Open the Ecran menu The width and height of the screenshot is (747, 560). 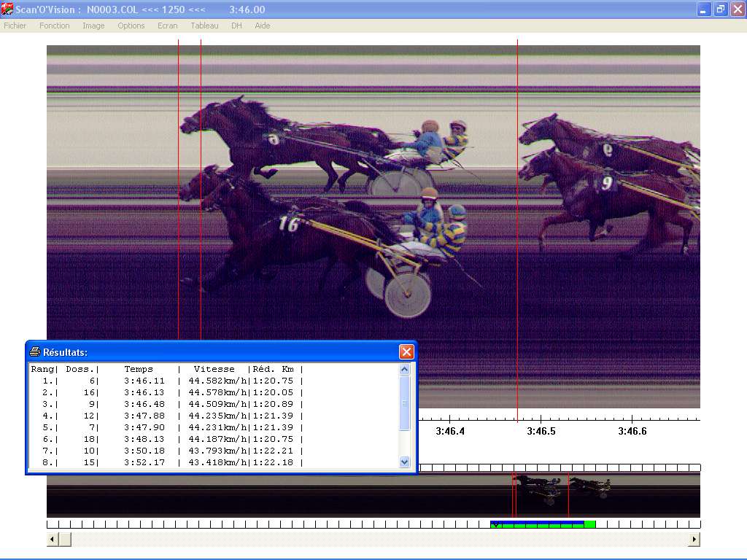(168, 26)
